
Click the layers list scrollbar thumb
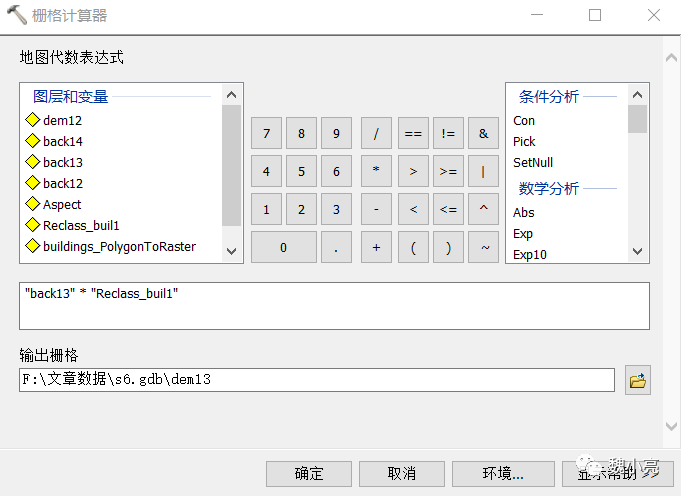(231, 165)
